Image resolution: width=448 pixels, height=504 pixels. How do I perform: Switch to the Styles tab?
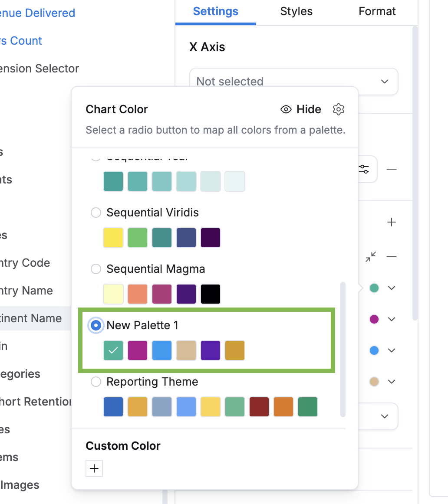(296, 11)
